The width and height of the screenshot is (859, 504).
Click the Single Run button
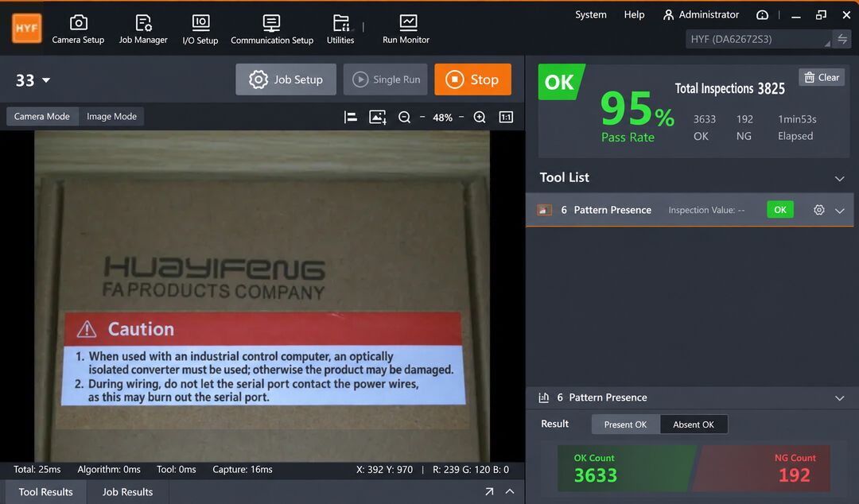tap(386, 79)
